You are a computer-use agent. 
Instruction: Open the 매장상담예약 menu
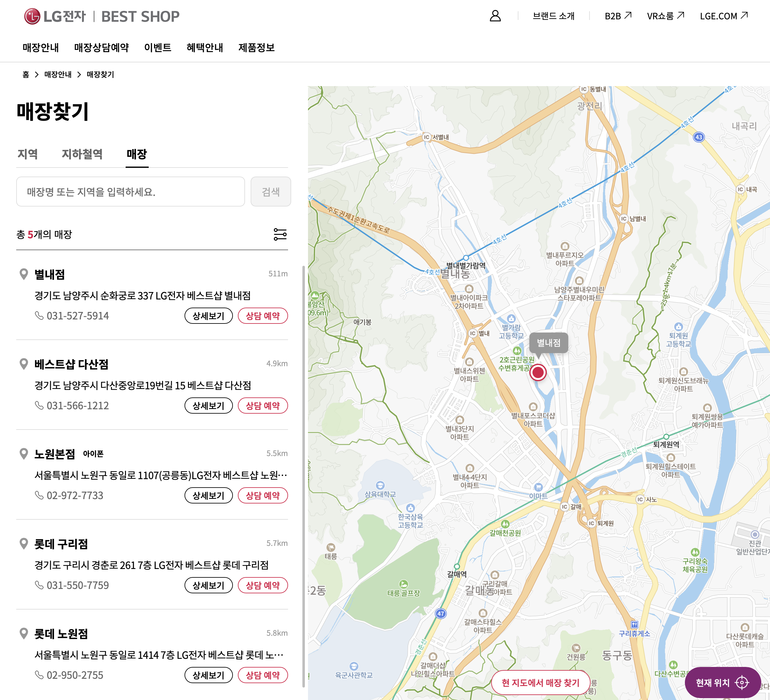click(101, 47)
